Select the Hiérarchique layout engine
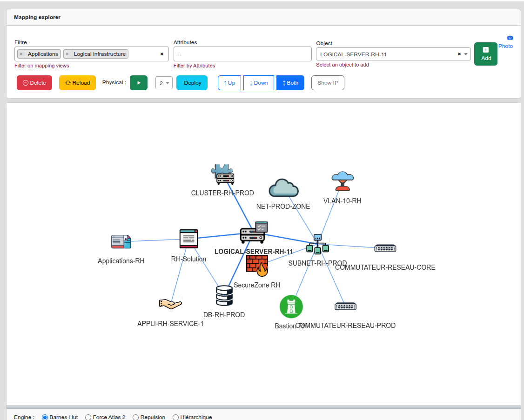524x420 pixels. [175, 417]
